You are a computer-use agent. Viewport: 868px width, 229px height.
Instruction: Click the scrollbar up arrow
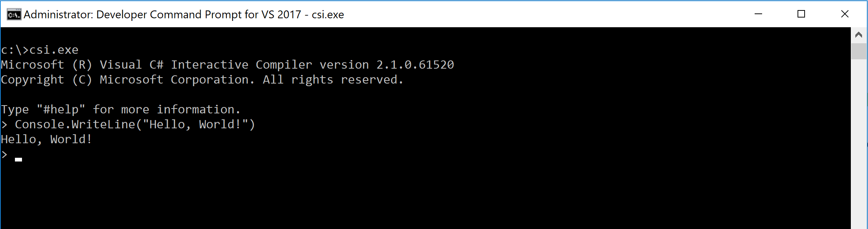pos(859,35)
